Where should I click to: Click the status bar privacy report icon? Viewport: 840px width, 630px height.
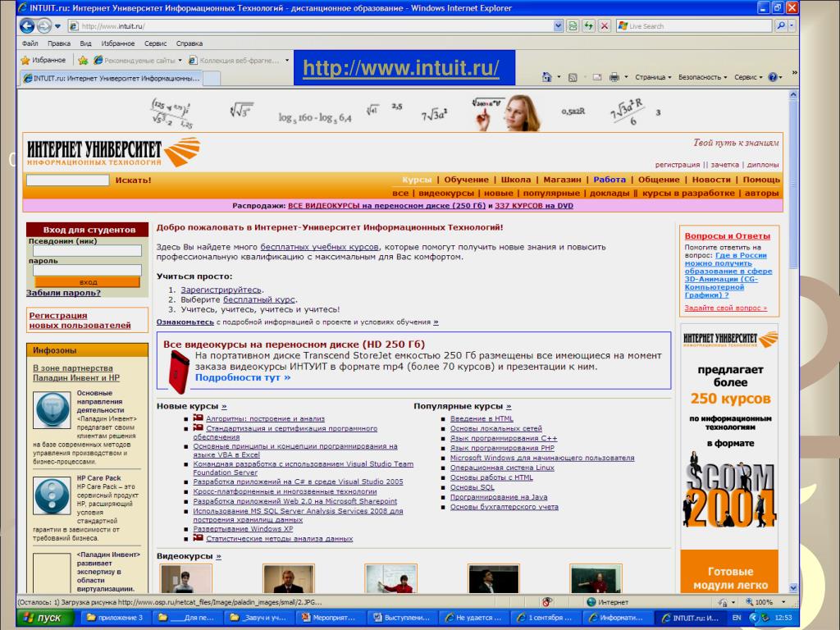[x=546, y=602]
